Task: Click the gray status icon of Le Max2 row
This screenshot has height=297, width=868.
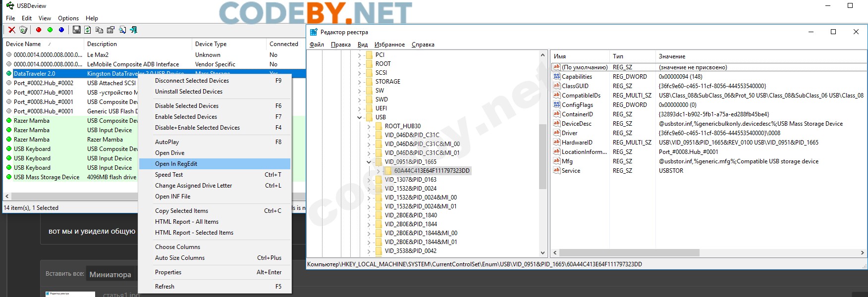Action: (9, 55)
